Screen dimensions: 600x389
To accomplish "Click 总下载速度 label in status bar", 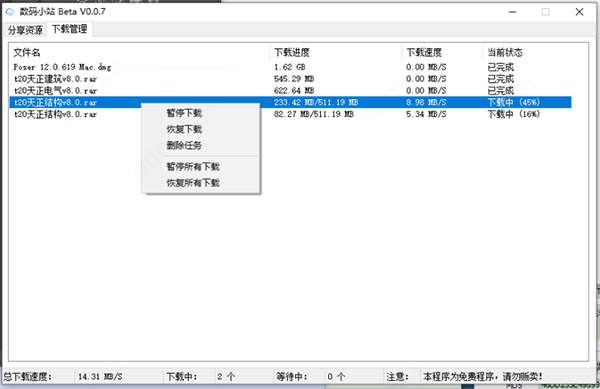I will [27, 377].
